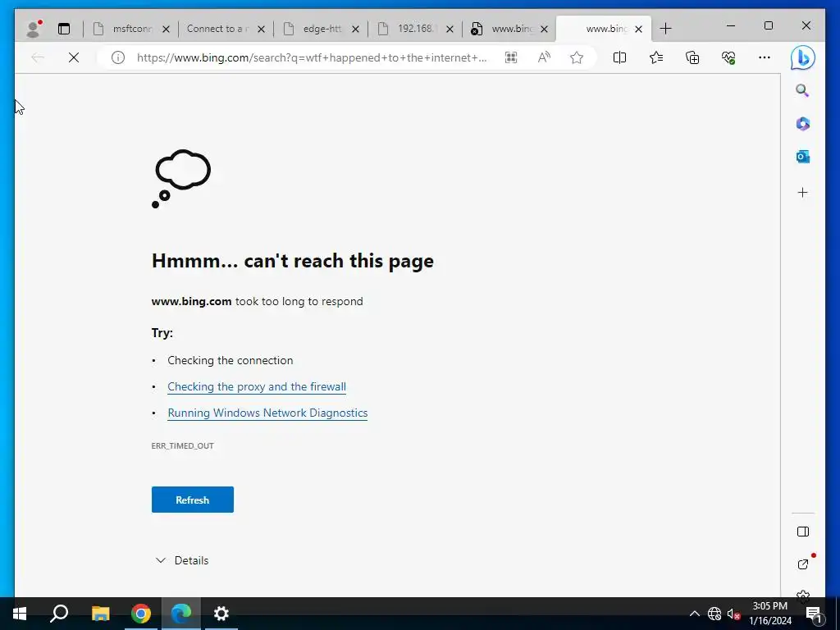Open Settings app from taskbar
This screenshot has height=630, width=840.
(x=221, y=614)
